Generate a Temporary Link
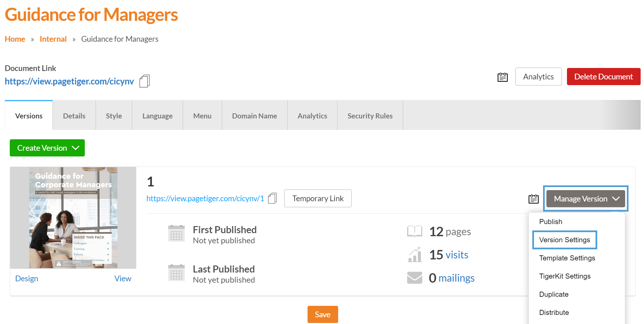Viewport: 644px width, 324px height. tap(318, 199)
